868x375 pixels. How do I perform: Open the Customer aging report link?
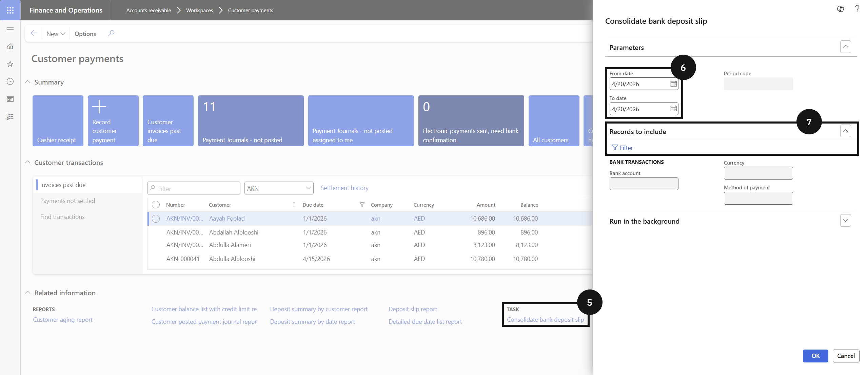click(63, 320)
